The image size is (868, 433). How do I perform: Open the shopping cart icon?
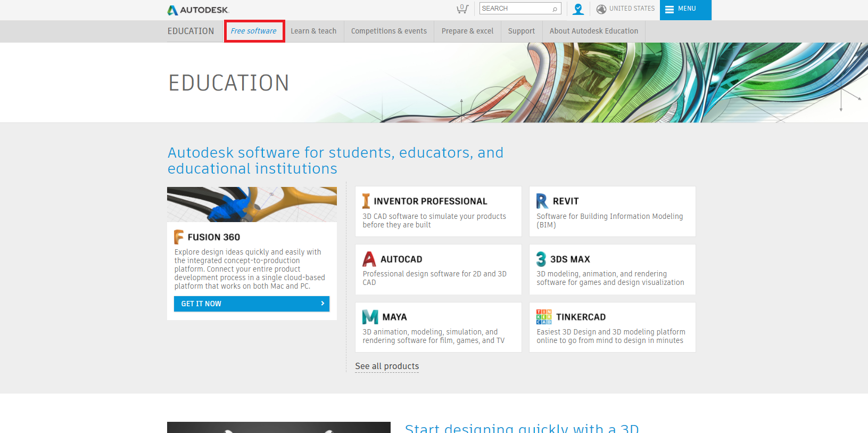coord(462,9)
